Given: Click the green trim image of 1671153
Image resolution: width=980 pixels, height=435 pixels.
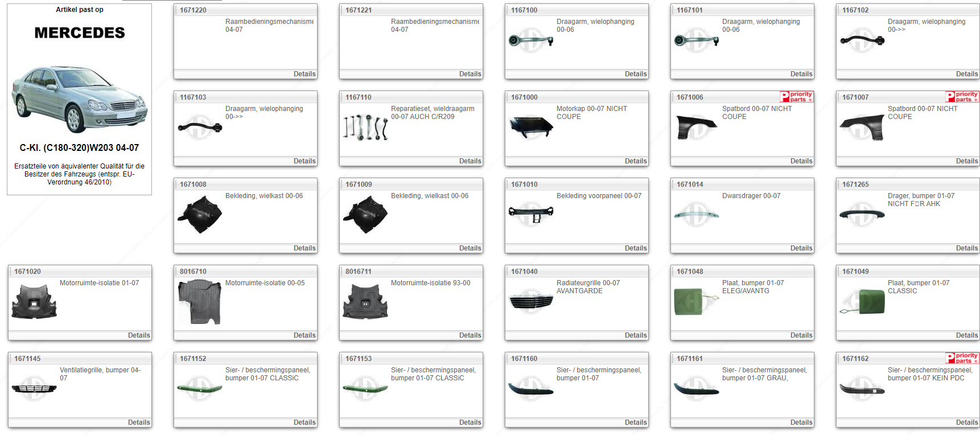Looking at the screenshot, I should coord(365,389).
